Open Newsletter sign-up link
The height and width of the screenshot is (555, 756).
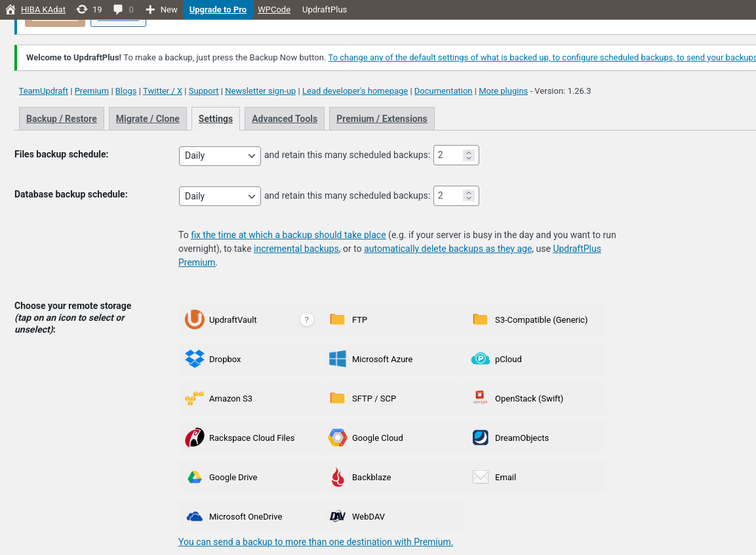260,91
